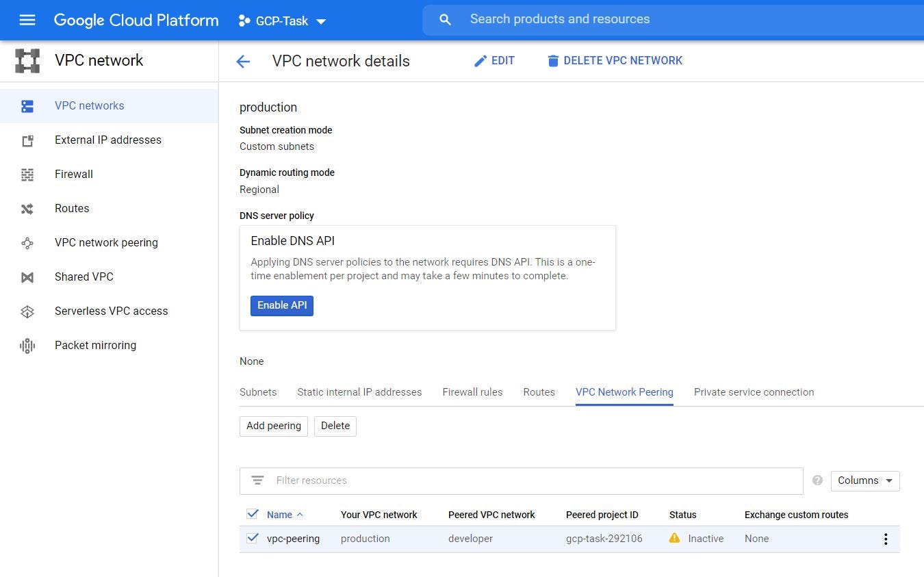The width and height of the screenshot is (924, 577).
Task: Click the External IP addresses icon
Action: point(27,140)
